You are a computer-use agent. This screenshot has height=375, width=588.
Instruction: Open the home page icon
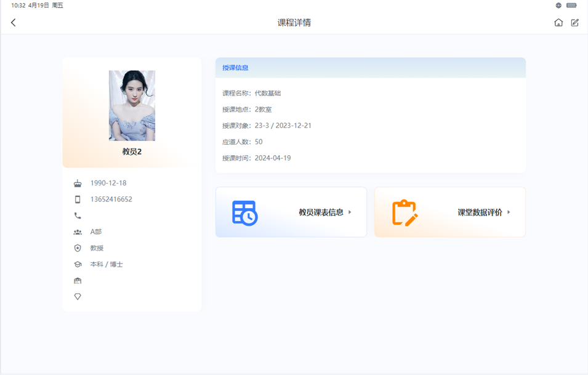(x=558, y=23)
